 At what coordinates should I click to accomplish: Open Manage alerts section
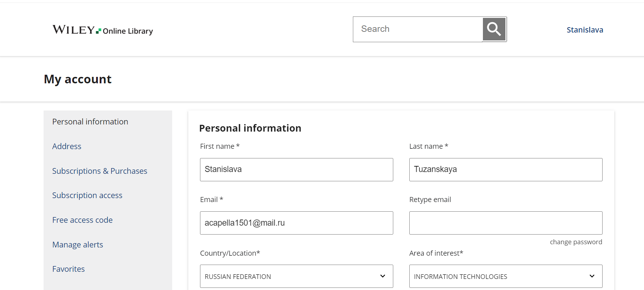click(x=78, y=245)
